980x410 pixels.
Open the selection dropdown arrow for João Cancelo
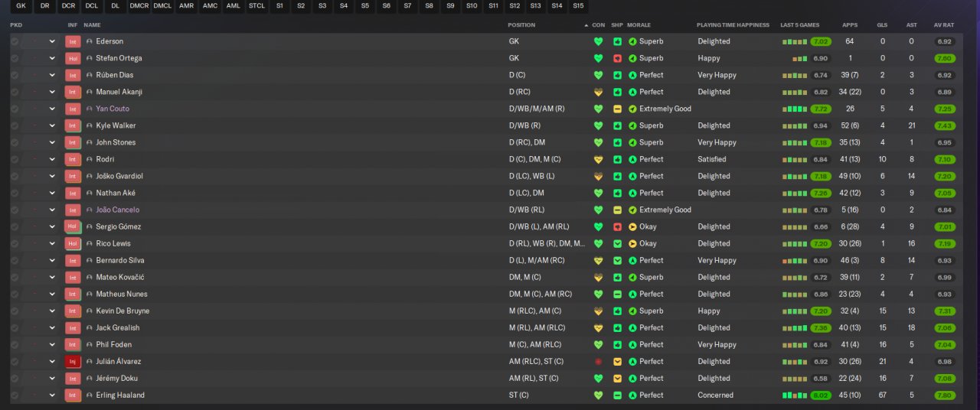coord(52,210)
